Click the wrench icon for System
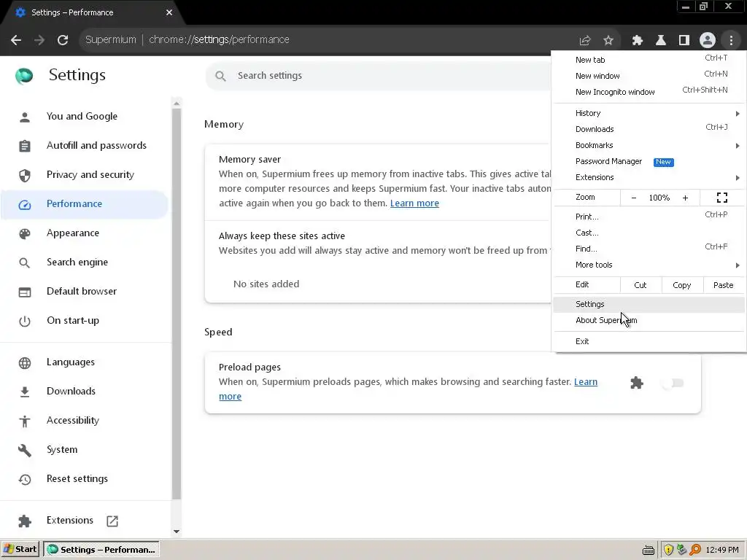The width and height of the screenshot is (747, 560). pyautogui.click(x=25, y=450)
